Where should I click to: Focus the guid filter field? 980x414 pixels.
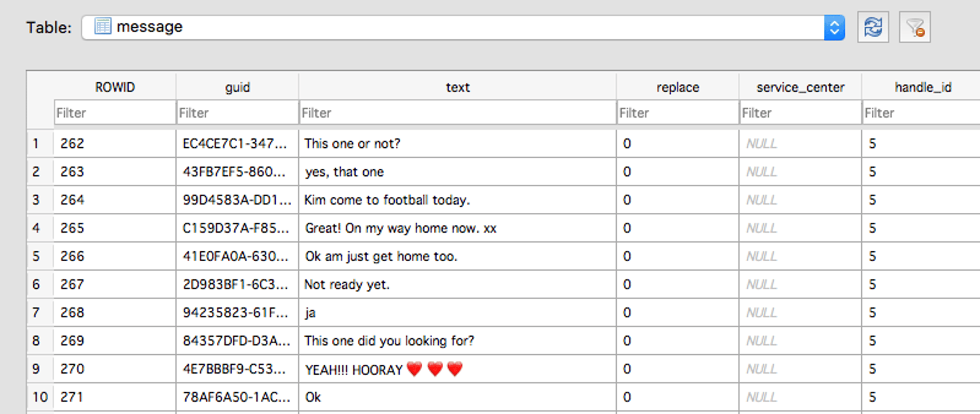[237, 112]
